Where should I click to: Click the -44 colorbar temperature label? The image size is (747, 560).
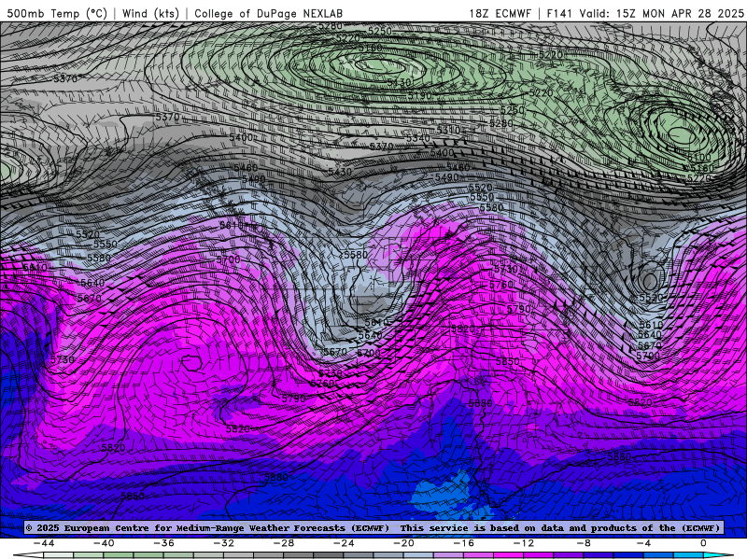pos(44,543)
